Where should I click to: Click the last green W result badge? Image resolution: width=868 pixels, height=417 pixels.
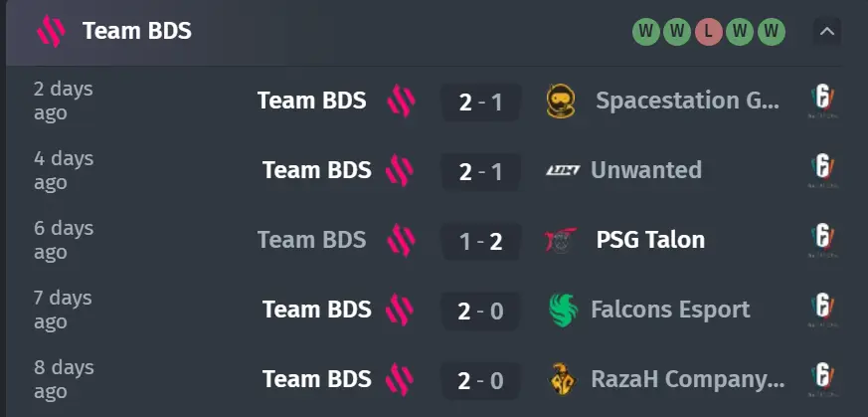point(772,32)
